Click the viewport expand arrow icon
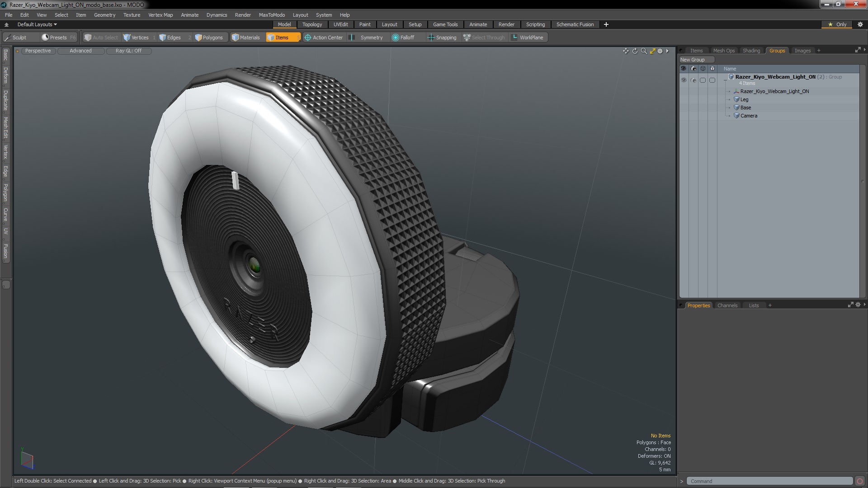 pos(667,51)
